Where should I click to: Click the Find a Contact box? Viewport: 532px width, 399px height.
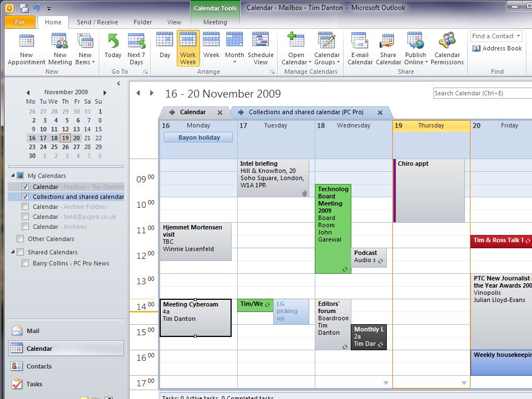tap(496, 36)
